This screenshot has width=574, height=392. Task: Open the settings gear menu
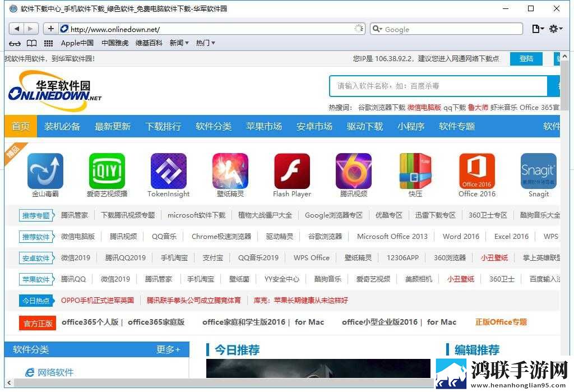tap(556, 29)
